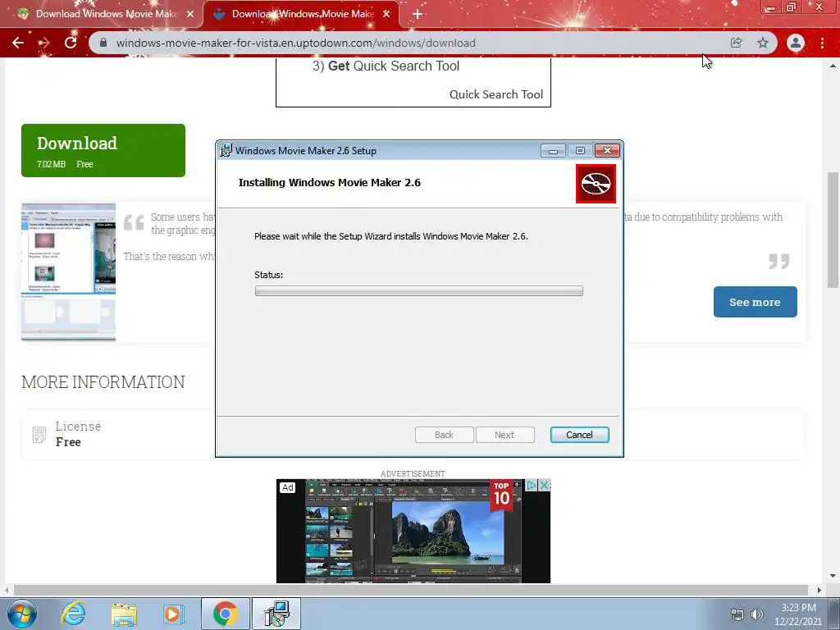The height and width of the screenshot is (630, 840).
Task: Click the vertical scrollbar thumb
Action: click(833, 231)
